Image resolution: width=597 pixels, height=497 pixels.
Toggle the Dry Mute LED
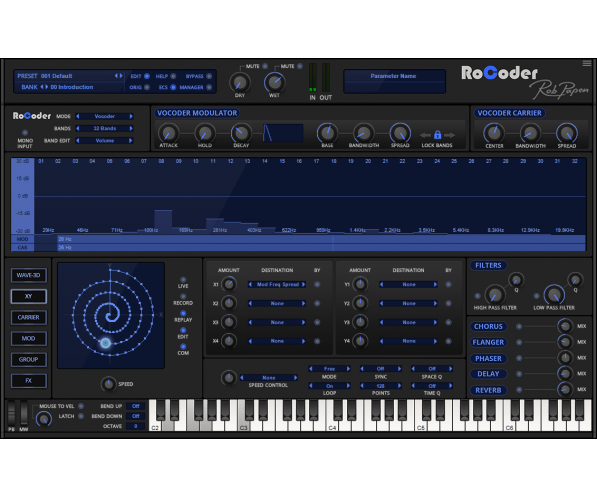click(x=265, y=66)
